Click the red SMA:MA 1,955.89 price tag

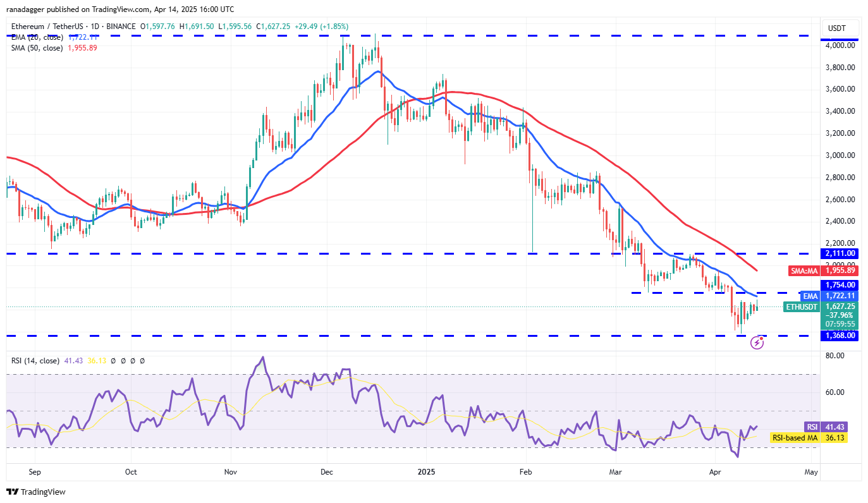click(x=822, y=270)
